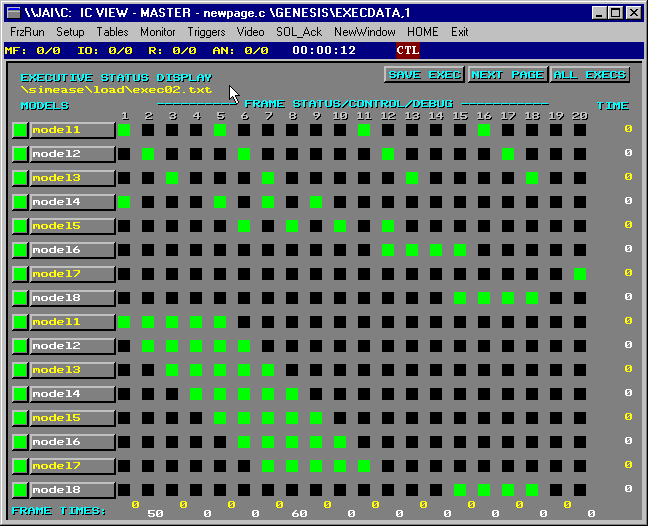Screen dimensions: 648x526
Task: Click the AN: 0/0 status readout
Action: click(x=240, y=50)
